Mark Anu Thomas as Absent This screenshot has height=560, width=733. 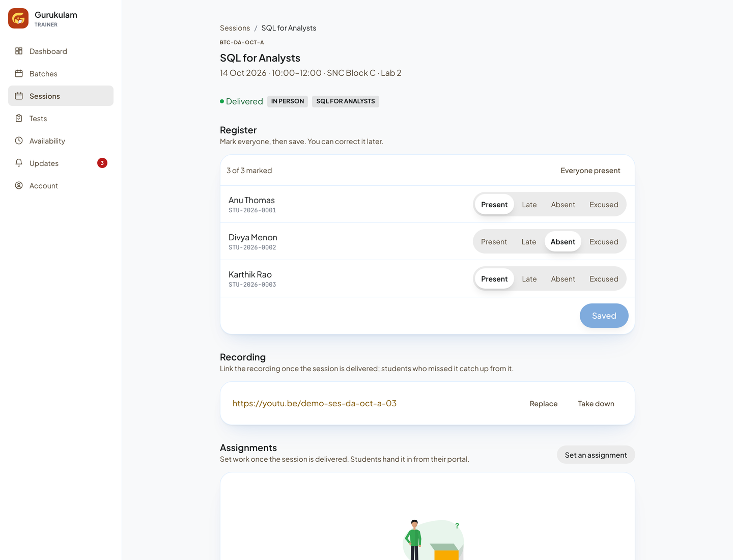(x=563, y=204)
